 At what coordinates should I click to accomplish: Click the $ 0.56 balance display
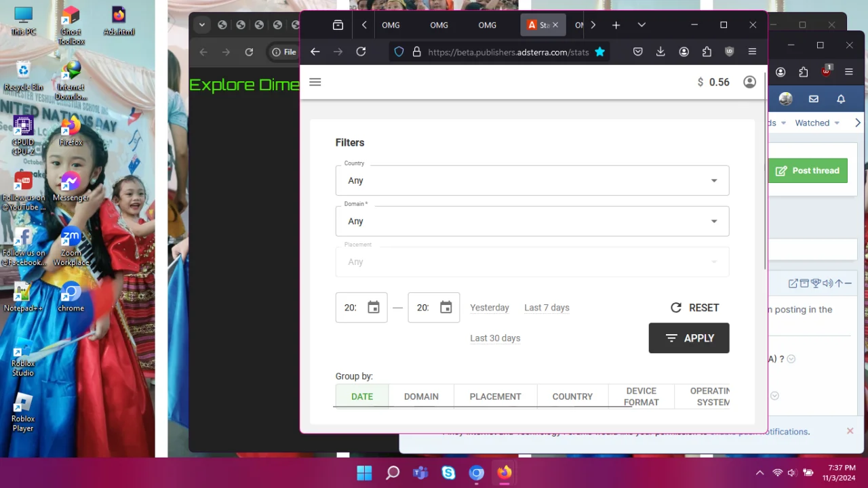point(713,82)
